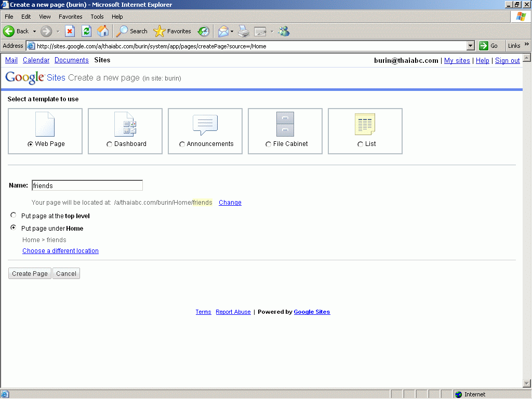Select the List template radio button
This screenshot has height=399, width=532.
click(x=361, y=144)
